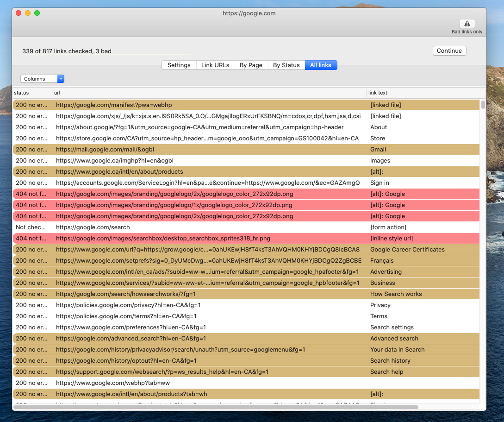Click the "Français" link text cell
The width and height of the screenshot is (504, 422).
click(382, 260)
